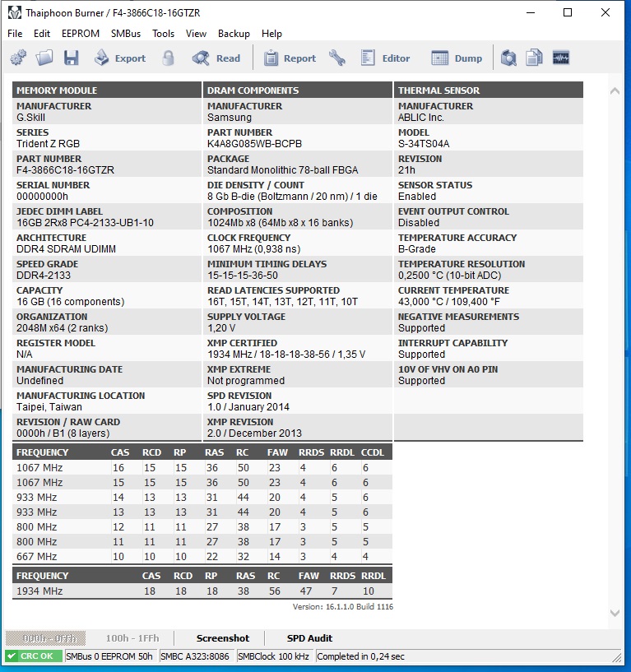This screenshot has width=631, height=672.
Task: Click the thermal sensor model S-34TS04A
Action: tap(424, 144)
